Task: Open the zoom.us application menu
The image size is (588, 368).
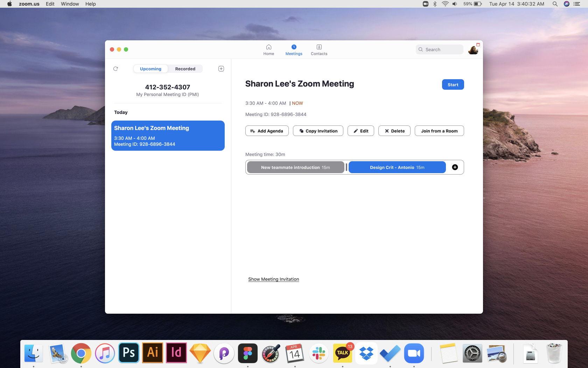Action: point(29,4)
